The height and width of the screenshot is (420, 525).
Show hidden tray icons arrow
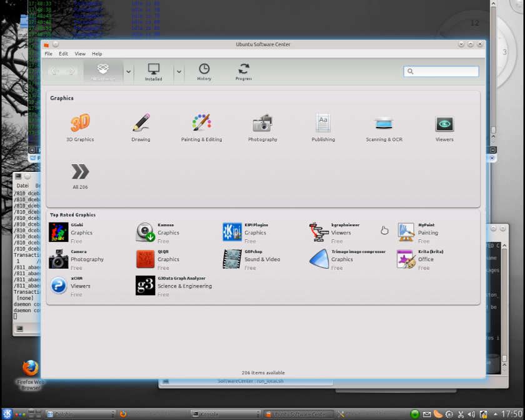click(495, 414)
